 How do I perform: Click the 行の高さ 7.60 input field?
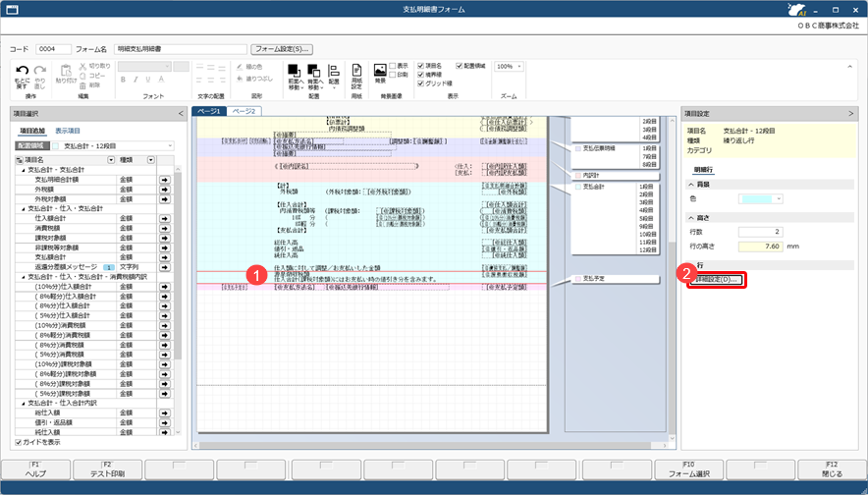coord(761,247)
